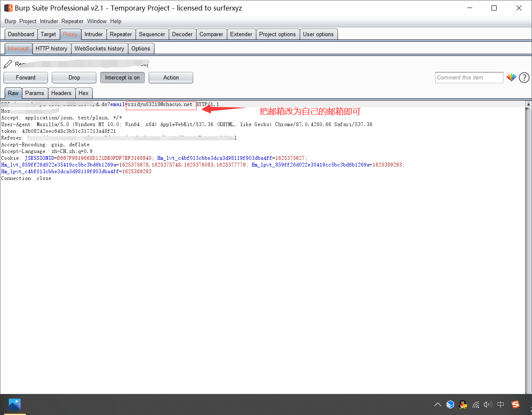
Task: Open the Window menu
Action: coord(97,21)
